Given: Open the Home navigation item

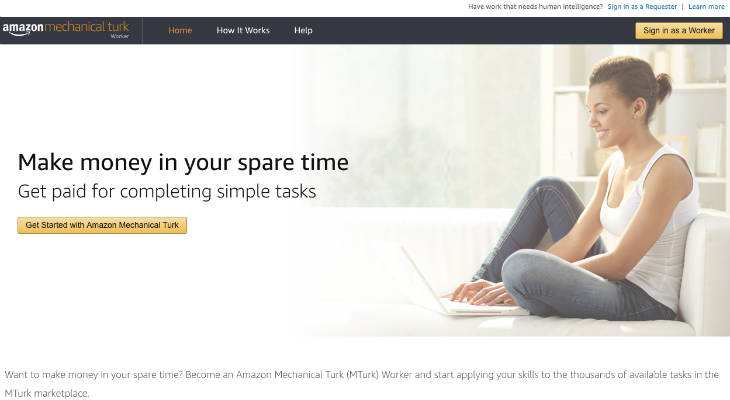Looking at the screenshot, I should pyautogui.click(x=180, y=30).
